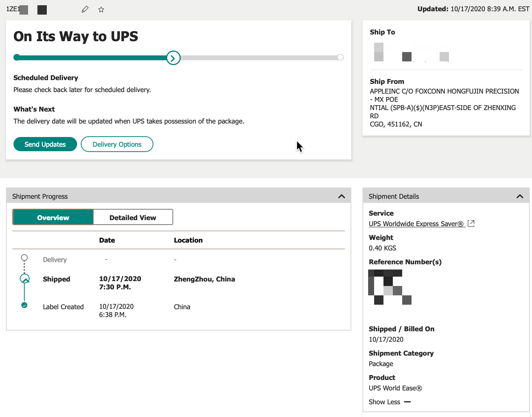532x417 pixels.
Task: Select the Overview tab
Action: 53,217
